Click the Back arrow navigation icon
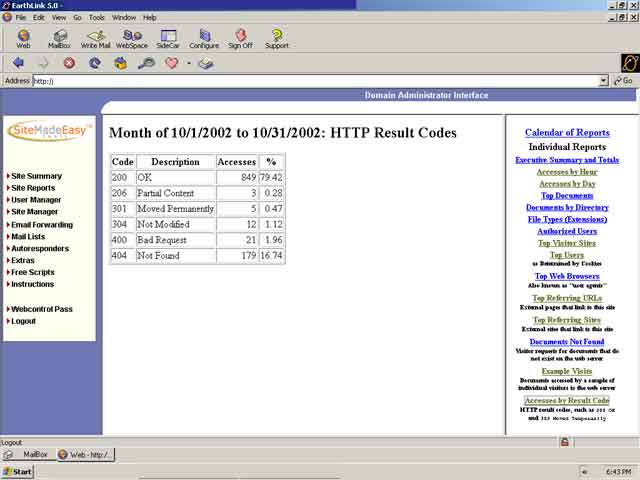The width and height of the screenshot is (640, 480). pyautogui.click(x=18, y=62)
